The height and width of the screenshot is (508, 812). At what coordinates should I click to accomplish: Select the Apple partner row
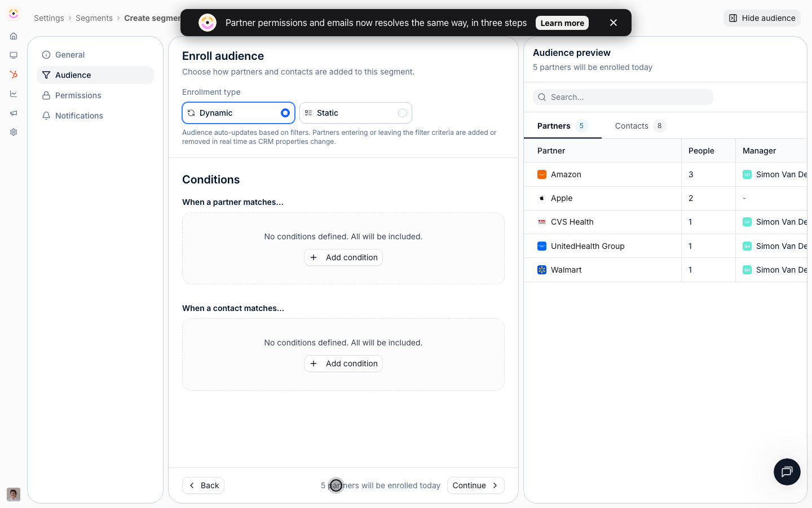[665, 198]
